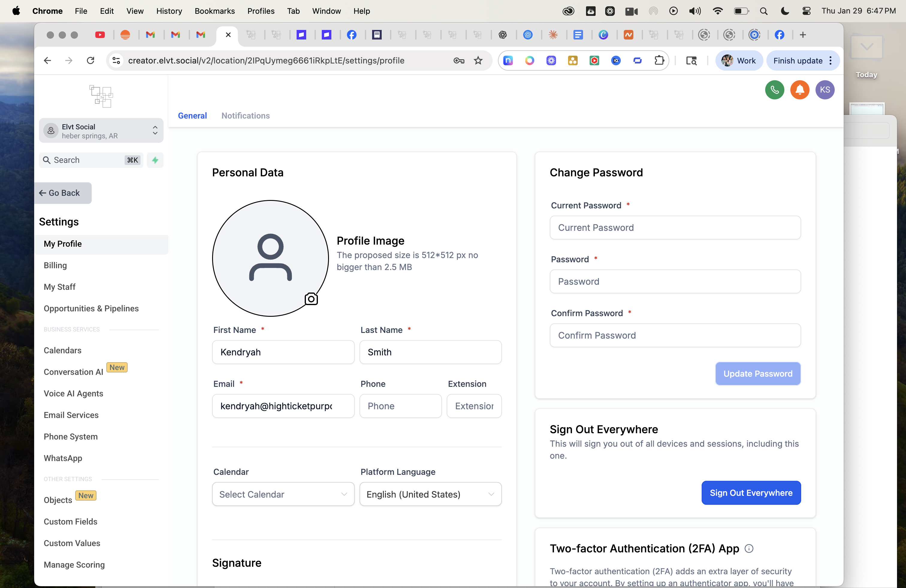Open the orange notifications bell
Screen dimensions: 906x588
(x=799, y=90)
